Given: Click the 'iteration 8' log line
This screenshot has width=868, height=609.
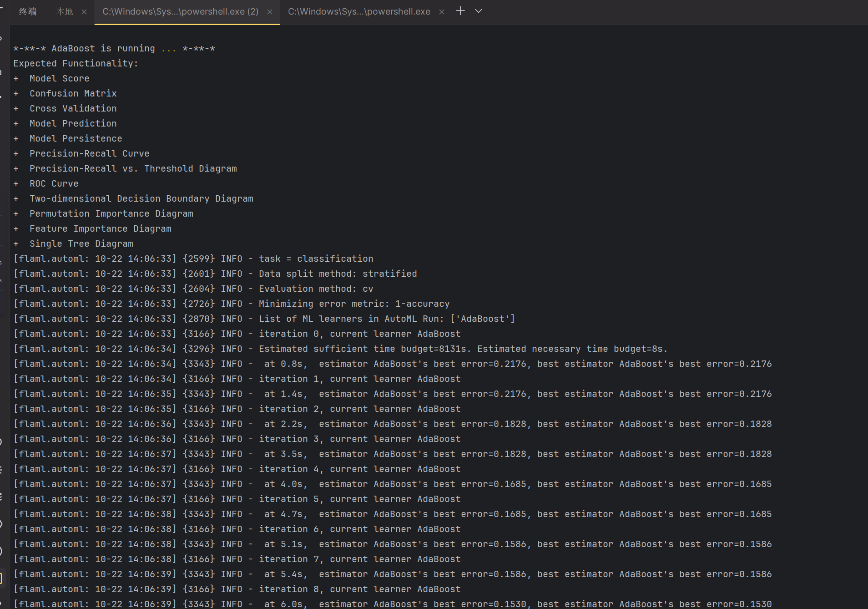Looking at the screenshot, I should tap(237, 589).
